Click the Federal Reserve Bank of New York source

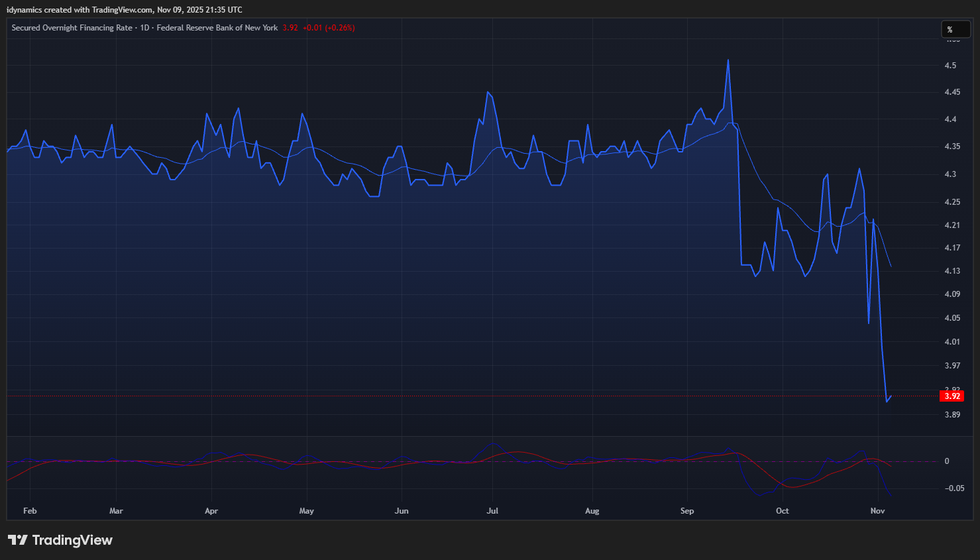click(x=217, y=28)
